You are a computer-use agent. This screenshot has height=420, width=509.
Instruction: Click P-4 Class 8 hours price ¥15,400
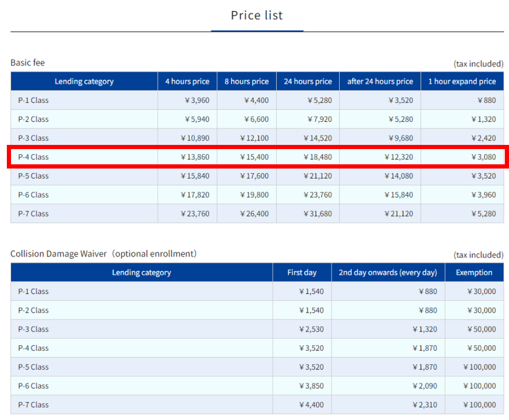click(254, 157)
